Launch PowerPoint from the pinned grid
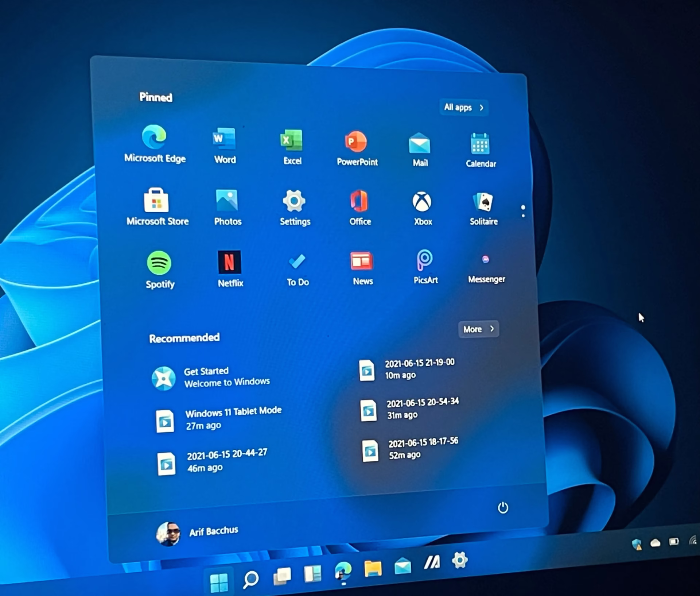Viewport: 700px width, 596px height. pos(356,142)
